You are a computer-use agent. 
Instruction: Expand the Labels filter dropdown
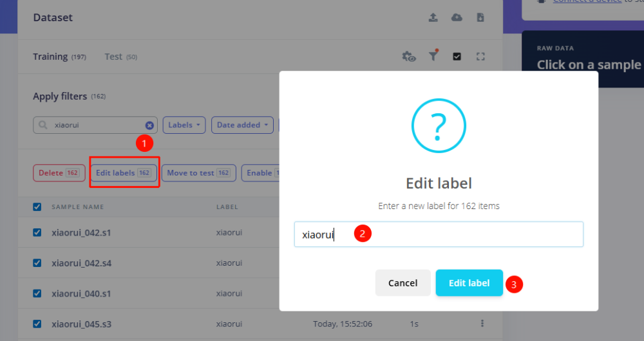pos(184,125)
